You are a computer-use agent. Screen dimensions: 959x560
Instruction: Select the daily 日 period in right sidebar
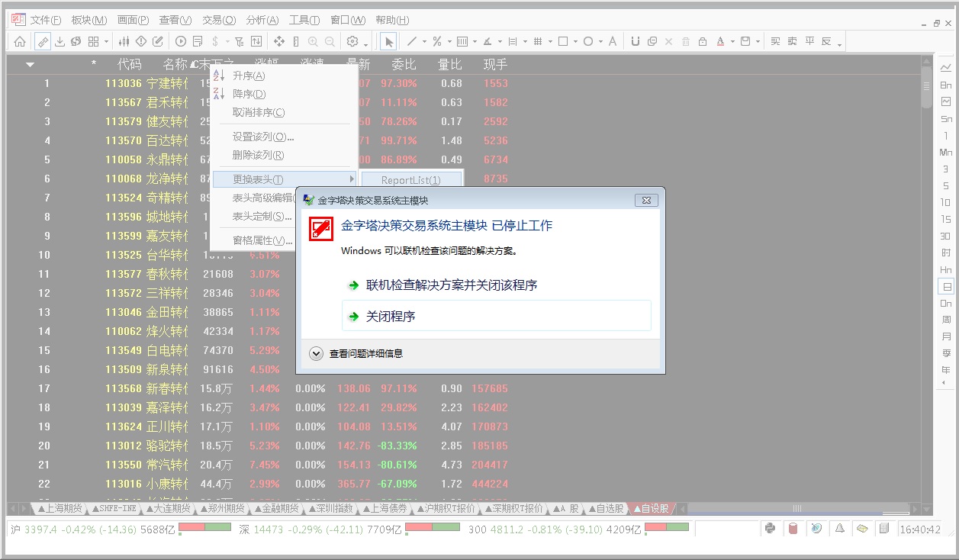click(x=946, y=287)
